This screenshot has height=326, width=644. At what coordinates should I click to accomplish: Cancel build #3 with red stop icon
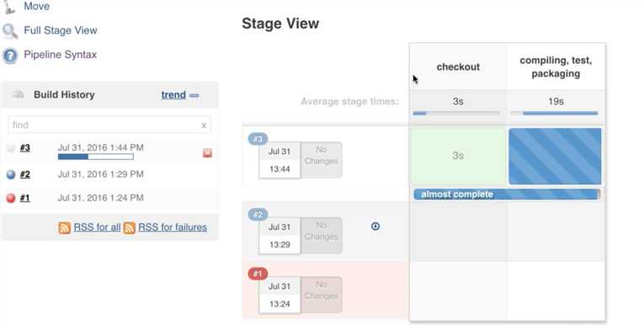coord(207,153)
